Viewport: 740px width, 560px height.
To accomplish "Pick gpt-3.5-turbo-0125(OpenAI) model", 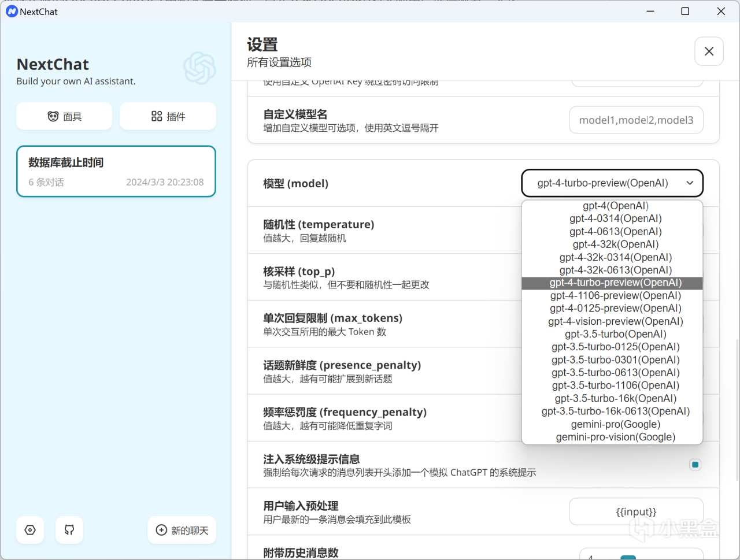I will click(612, 347).
